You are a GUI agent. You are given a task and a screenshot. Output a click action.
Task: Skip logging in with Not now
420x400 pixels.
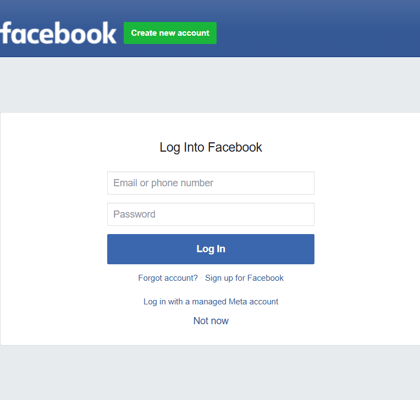(x=211, y=321)
